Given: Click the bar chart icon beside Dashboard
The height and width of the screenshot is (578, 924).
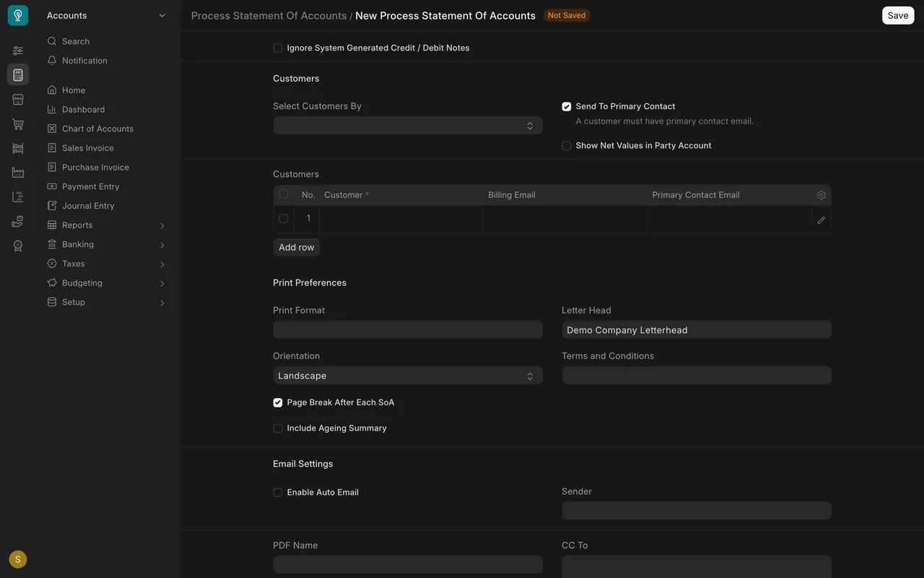Looking at the screenshot, I should pyautogui.click(x=52, y=109).
